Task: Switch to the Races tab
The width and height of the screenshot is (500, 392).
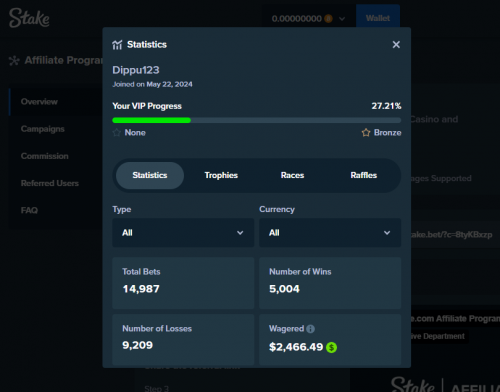Action: 292,175
